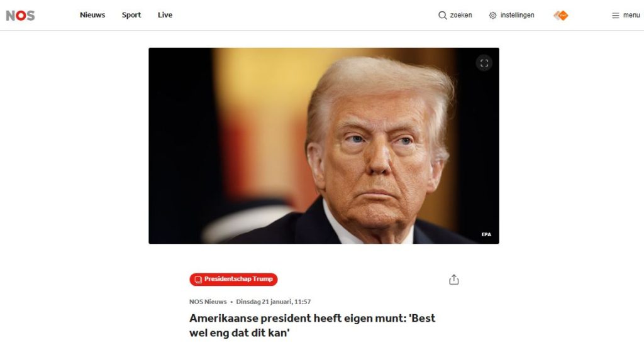The image size is (644, 355).
Task: Click the Dinsdag 21 januari timestamp
Action: pos(273,302)
